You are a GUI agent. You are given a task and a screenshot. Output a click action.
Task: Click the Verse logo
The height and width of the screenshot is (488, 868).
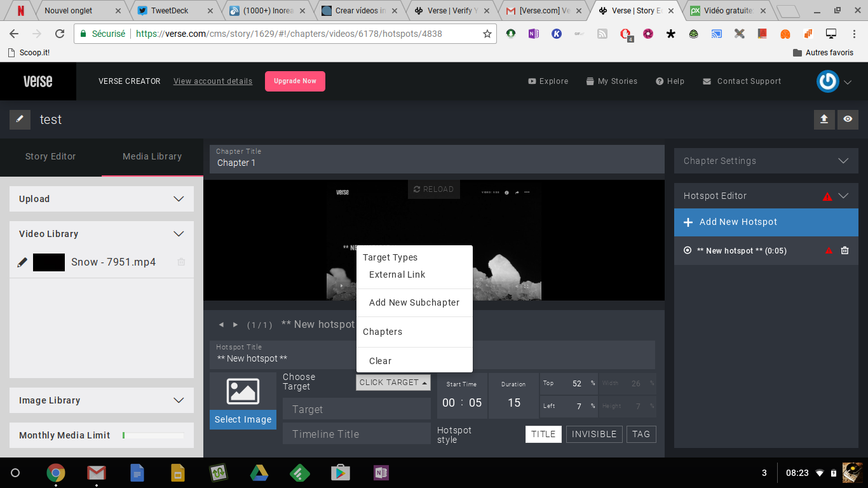pos(37,81)
